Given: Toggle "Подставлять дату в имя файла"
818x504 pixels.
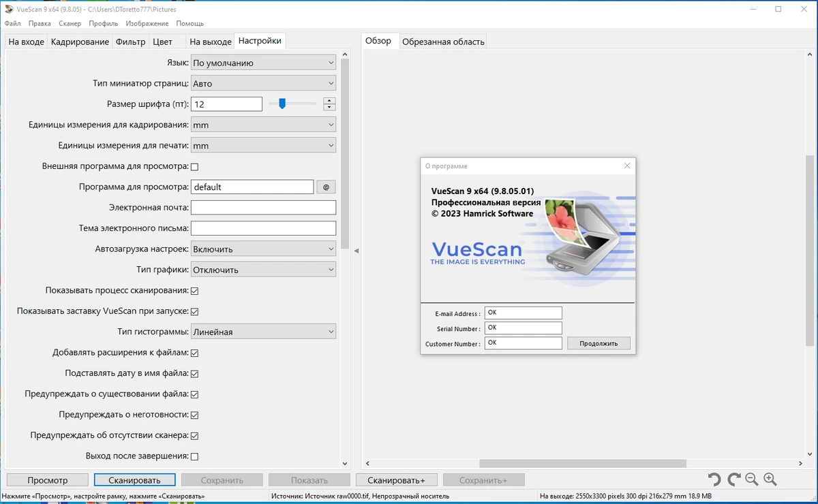Looking at the screenshot, I should point(194,373).
